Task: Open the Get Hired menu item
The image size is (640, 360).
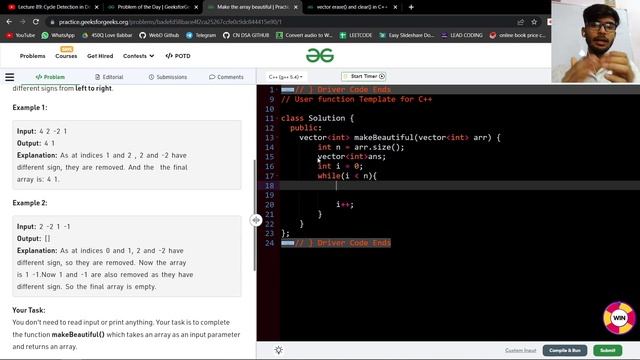Action: tap(100, 56)
